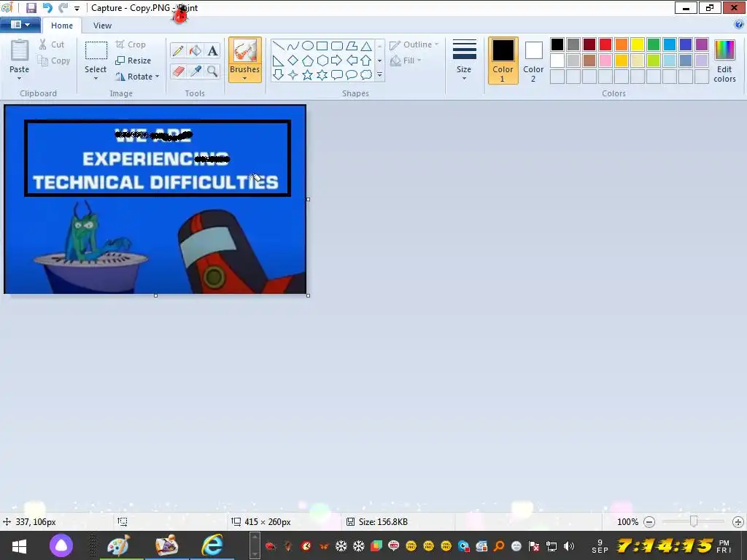Switch to the View tab
Screen dimensions: 747x560
pos(102,26)
